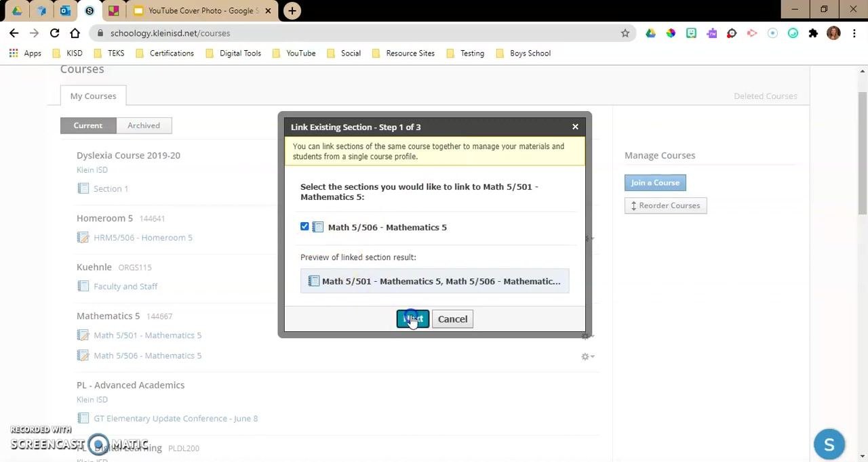Switch to the Schoology pinned tab
Image resolution: width=868 pixels, height=462 pixels.
point(90,11)
